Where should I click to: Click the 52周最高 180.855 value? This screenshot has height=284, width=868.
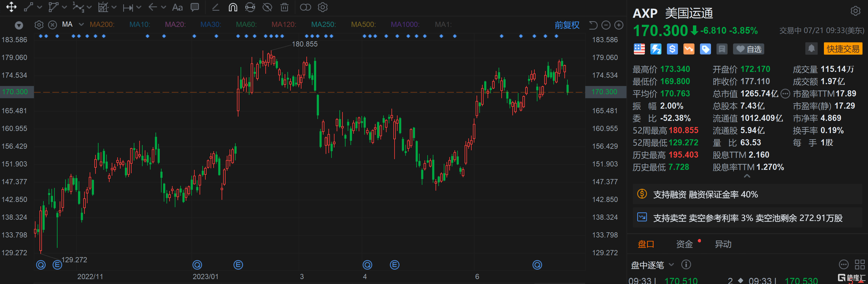coord(683,130)
